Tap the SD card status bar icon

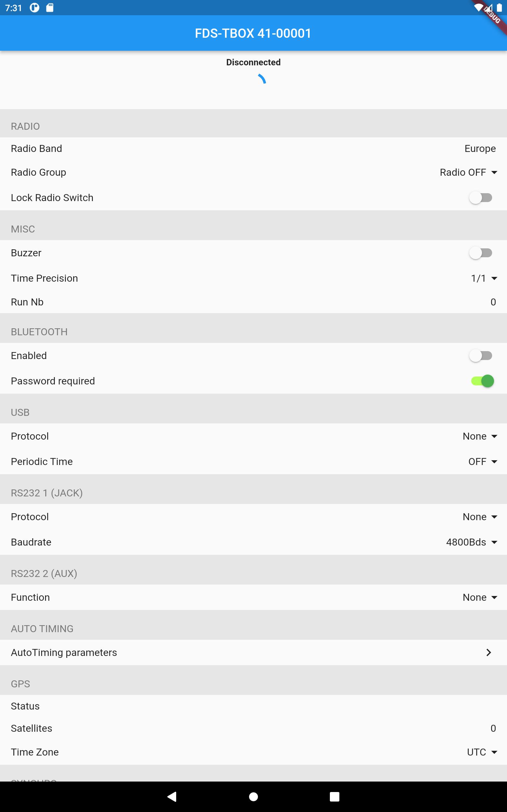pyautogui.click(x=50, y=8)
